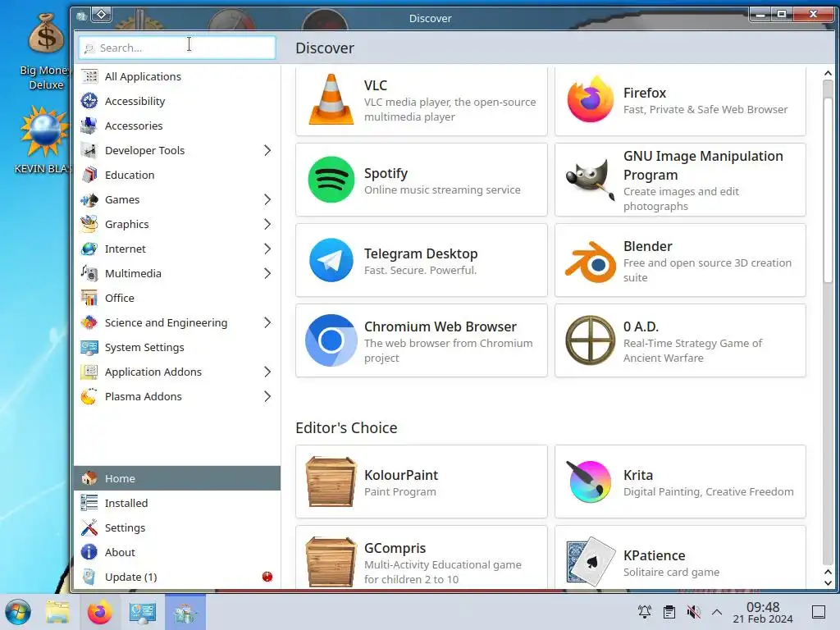Open the KPatience app title
Viewport: 840px width, 630px height.
pos(654,555)
